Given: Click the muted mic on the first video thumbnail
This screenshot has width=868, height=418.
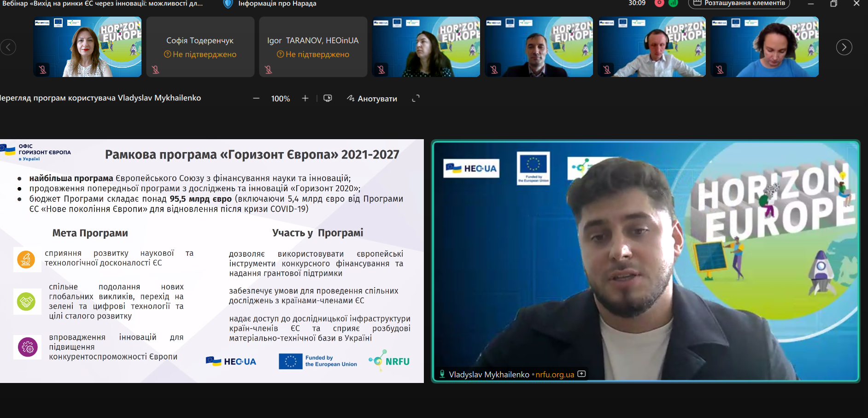Looking at the screenshot, I should coord(42,70).
